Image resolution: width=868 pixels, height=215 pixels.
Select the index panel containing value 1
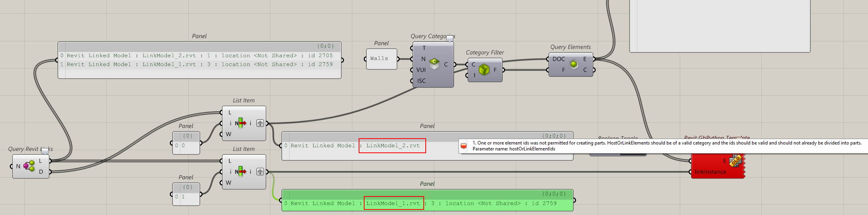coord(186,194)
